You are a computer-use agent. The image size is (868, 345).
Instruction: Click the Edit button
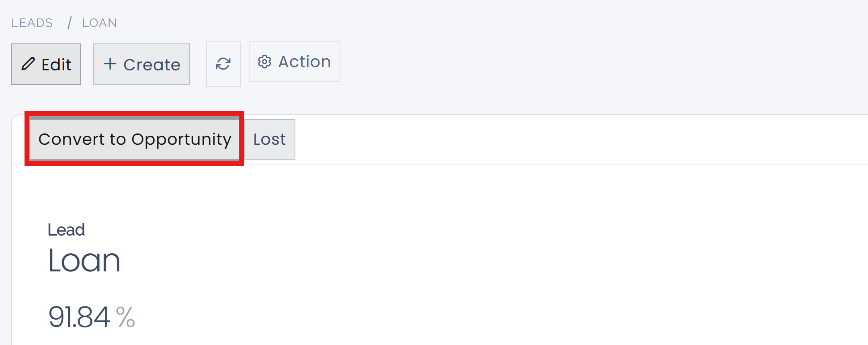(x=46, y=64)
